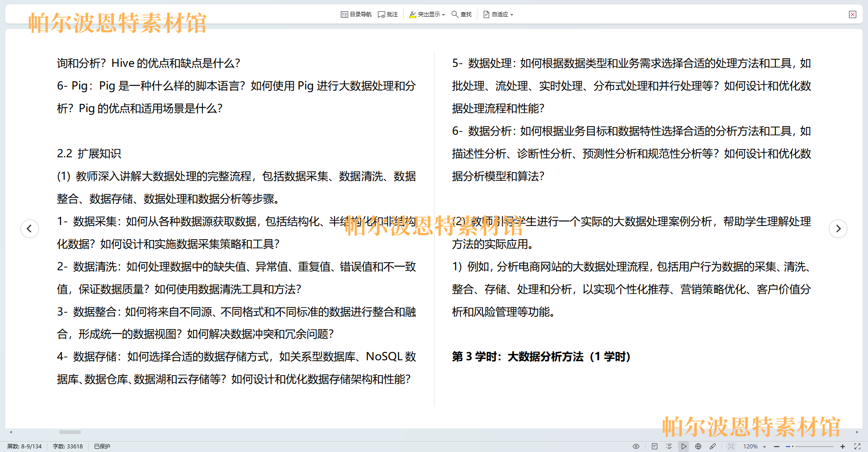The image size is (868, 452).
Task: Toggle eye protection mode icon
Action: click(636, 446)
